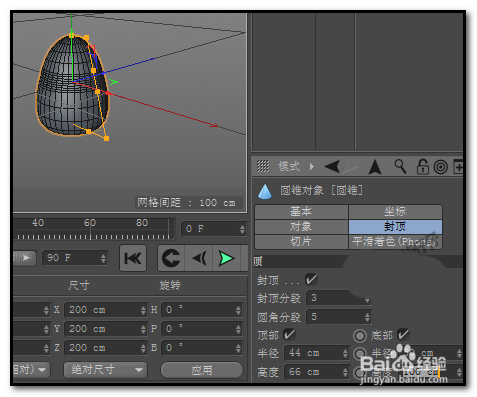Adjust the X size stepper arrows
Screen dimensions: 477x397
143,310
